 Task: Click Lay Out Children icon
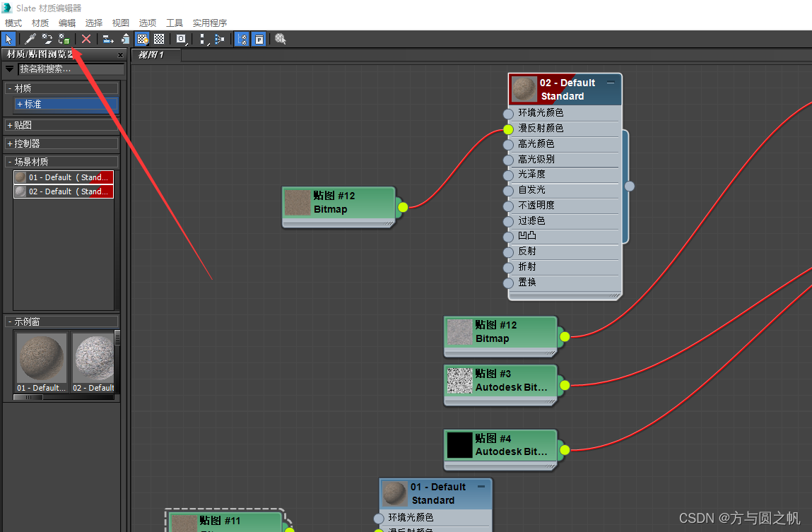(219, 39)
